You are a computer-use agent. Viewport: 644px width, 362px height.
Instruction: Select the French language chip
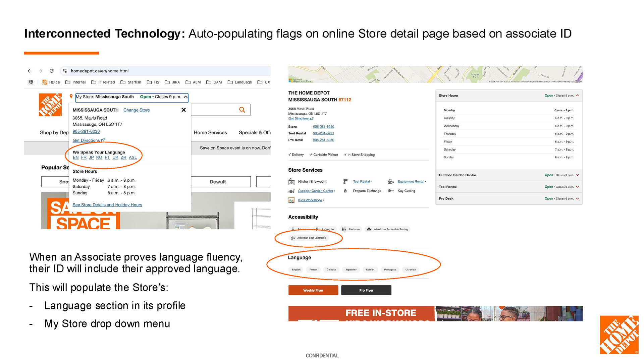click(x=313, y=269)
